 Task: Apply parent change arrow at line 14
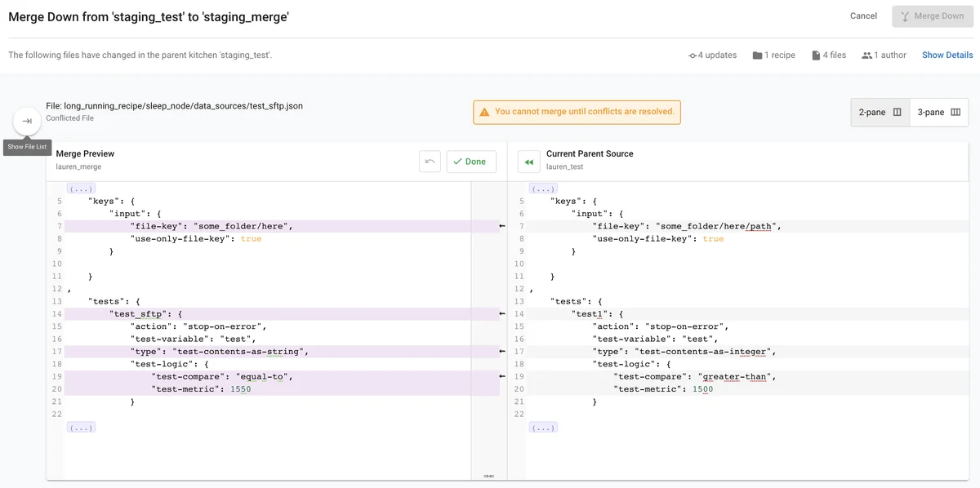tap(503, 313)
